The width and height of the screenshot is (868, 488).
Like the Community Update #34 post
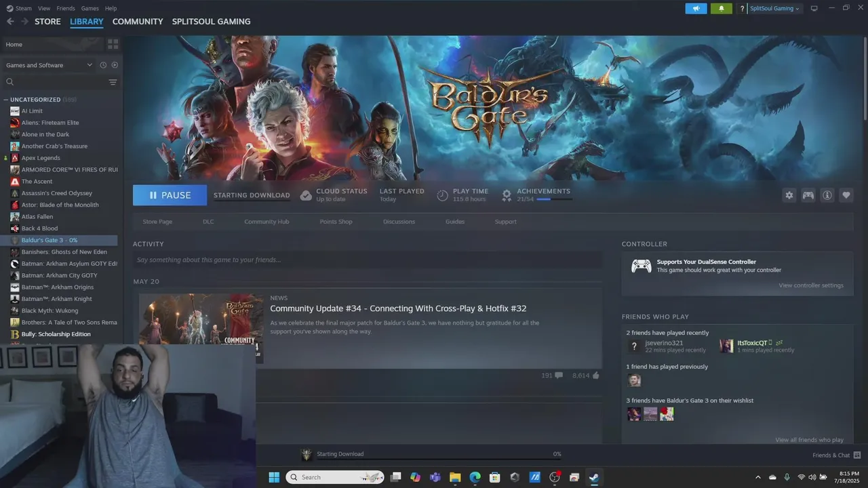click(595, 375)
